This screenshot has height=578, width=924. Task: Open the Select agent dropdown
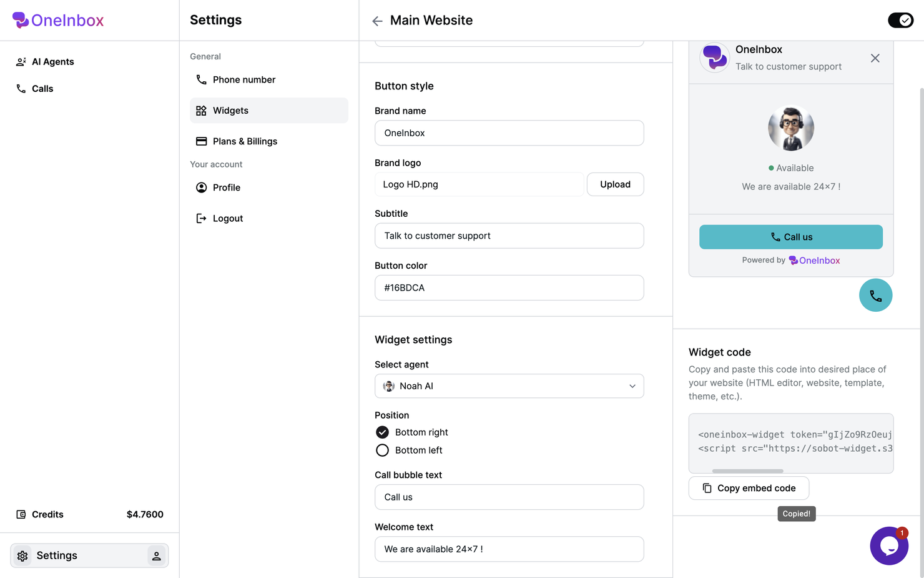pyautogui.click(x=509, y=386)
